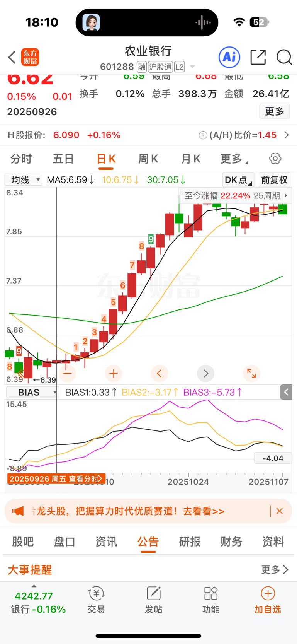Tap the green 30:7.05 moving average label
Screen dimensions: 297x644
click(166, 180)
